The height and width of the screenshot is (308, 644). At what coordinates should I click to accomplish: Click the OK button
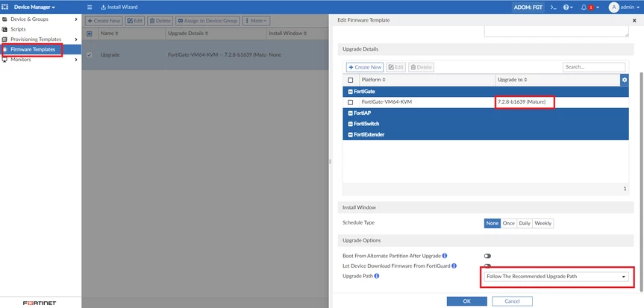coord(466,301)
